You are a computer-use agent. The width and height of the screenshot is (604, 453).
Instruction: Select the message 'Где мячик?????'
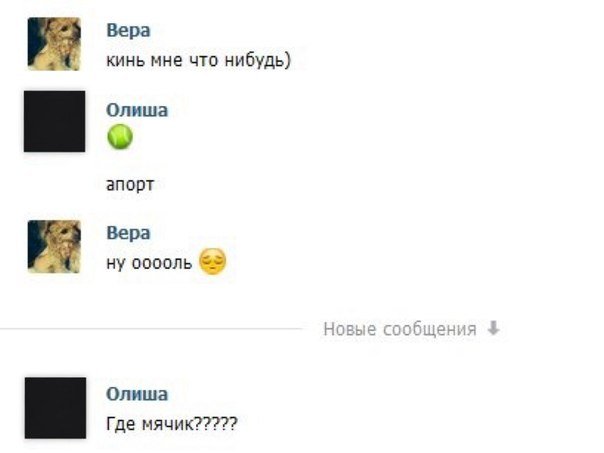[x=171, y=423]
